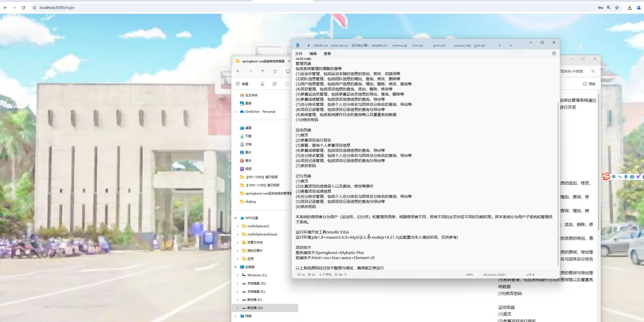The width and height of the screenshot is (644, 322).
Task: Expand OneDrive - Personal in sidebar
Action: (236, 112)
